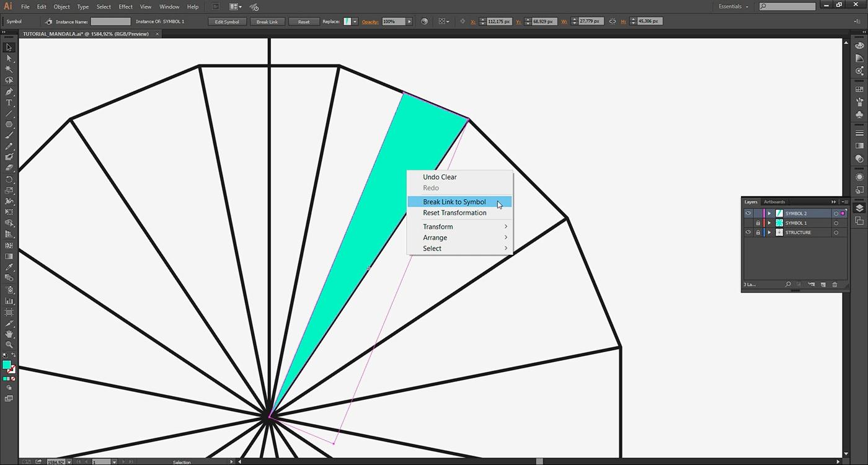Open the Replace symbol dropdown arrow
This screenshot has height=465, width=868.
[355, 21]
